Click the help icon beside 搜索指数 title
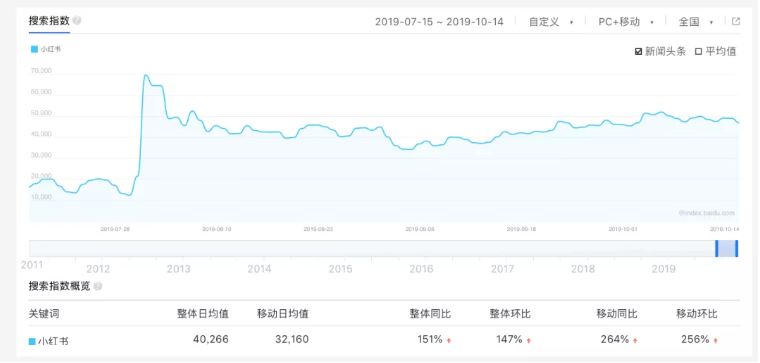Image resolution: width=760 pixels, height=363 pixels. point(77,21)
